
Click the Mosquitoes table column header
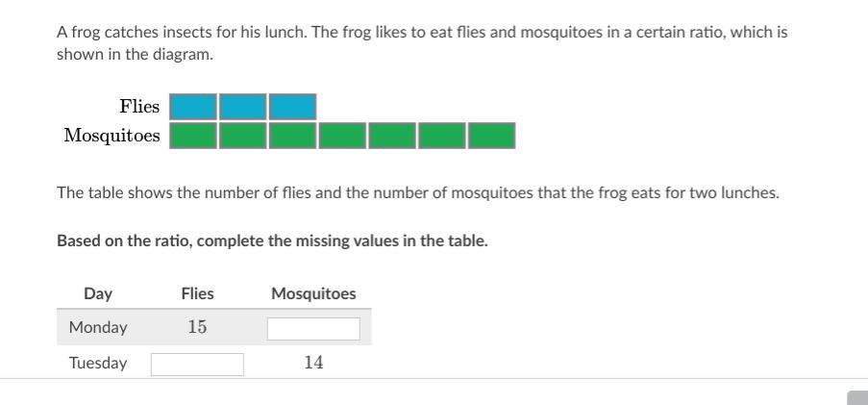[313, 293]
